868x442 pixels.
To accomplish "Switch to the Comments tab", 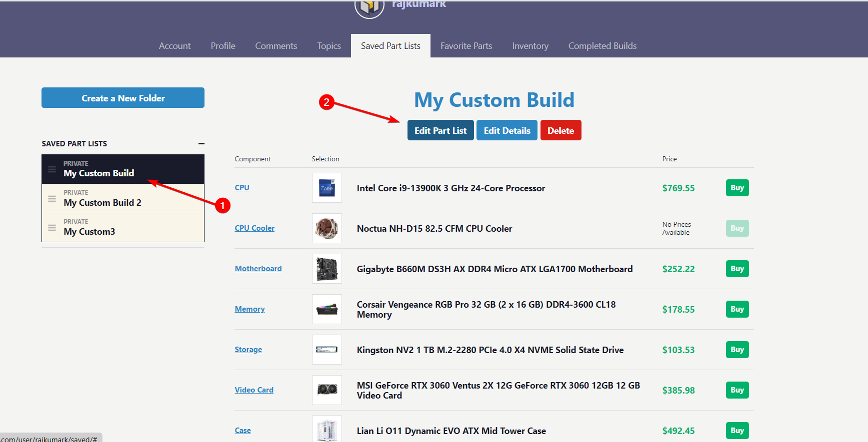I will click(x=276, y=46).
